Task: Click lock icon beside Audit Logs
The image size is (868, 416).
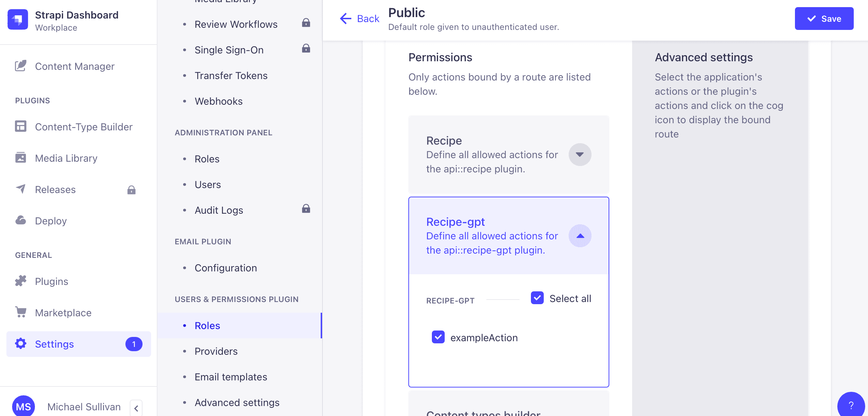Action: tap(306, 209)
